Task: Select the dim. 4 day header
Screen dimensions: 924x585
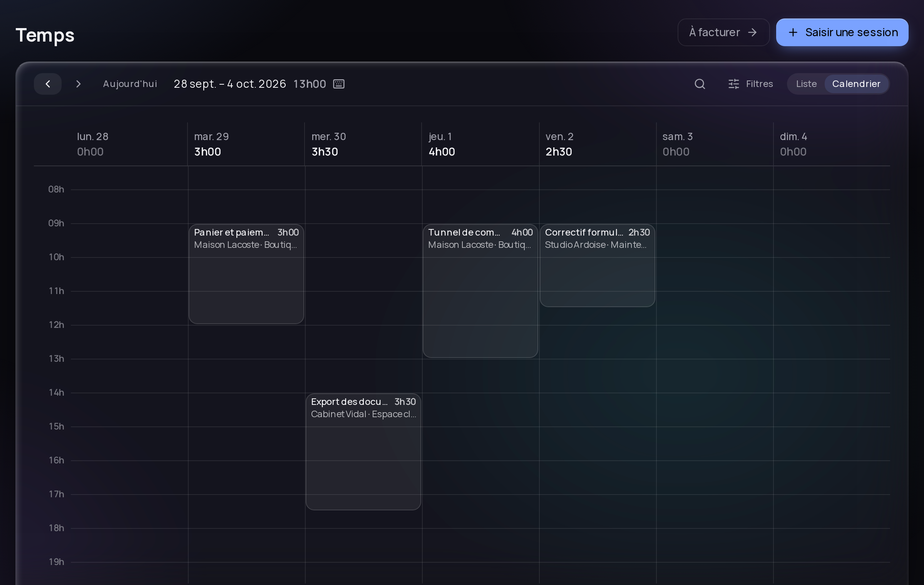Action: pos(832,144)
